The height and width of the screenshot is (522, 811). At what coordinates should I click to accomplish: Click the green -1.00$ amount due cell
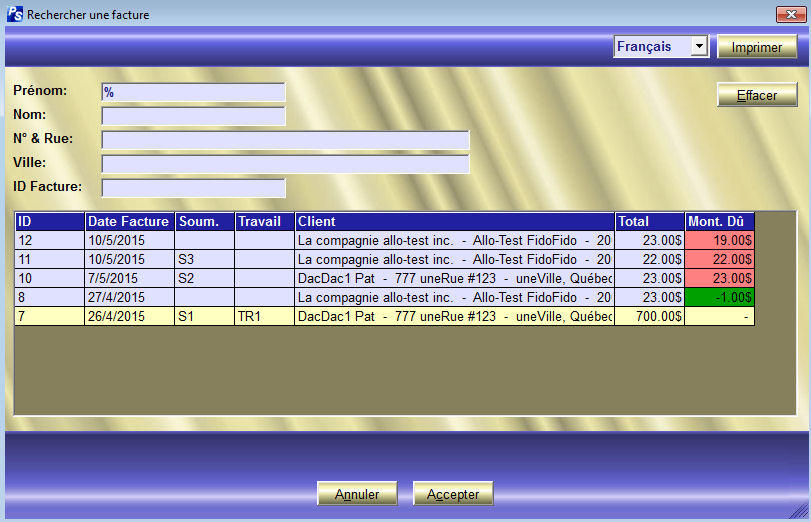click(x=719, y=297)
